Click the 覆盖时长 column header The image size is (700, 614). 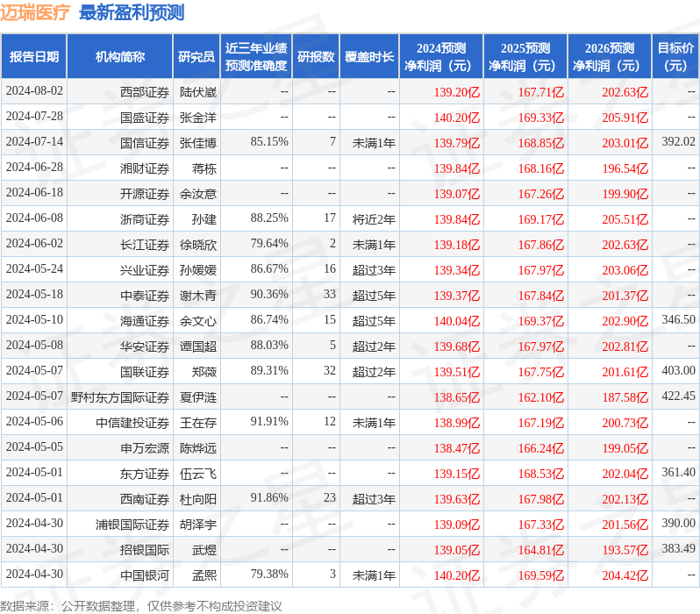pos(369,57)
